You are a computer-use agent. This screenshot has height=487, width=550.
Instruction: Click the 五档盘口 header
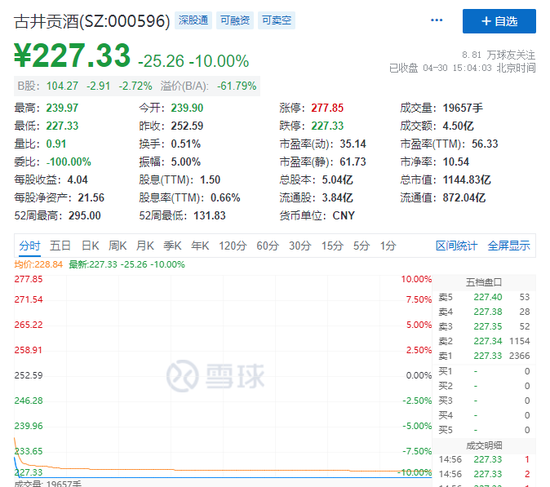point(484,282)
